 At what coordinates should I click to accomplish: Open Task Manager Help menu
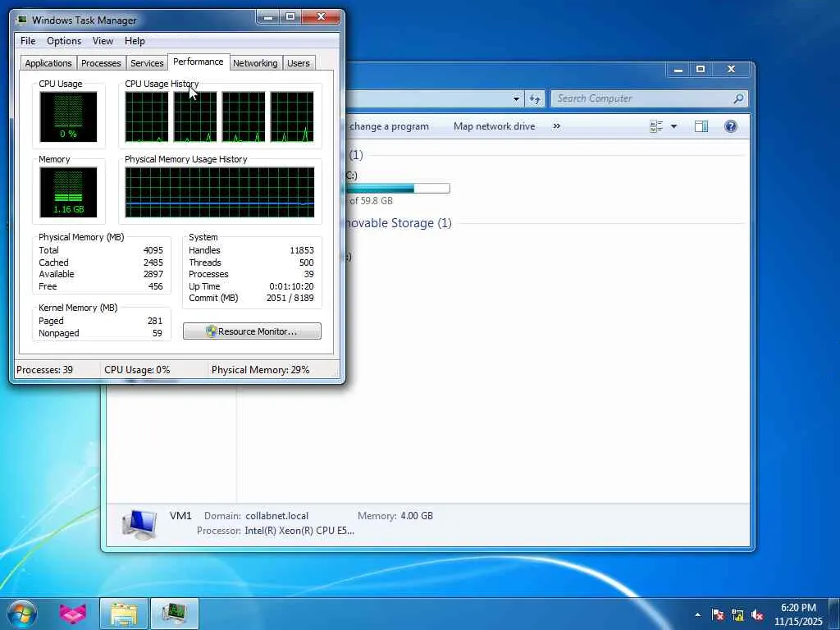pyautogui.click(x=135, y=41)
